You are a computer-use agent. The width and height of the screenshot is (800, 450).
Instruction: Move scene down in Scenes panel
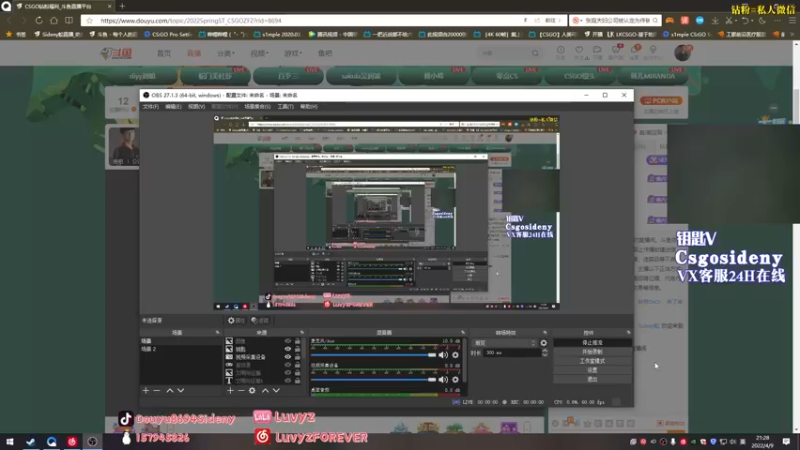pos(181,390)
